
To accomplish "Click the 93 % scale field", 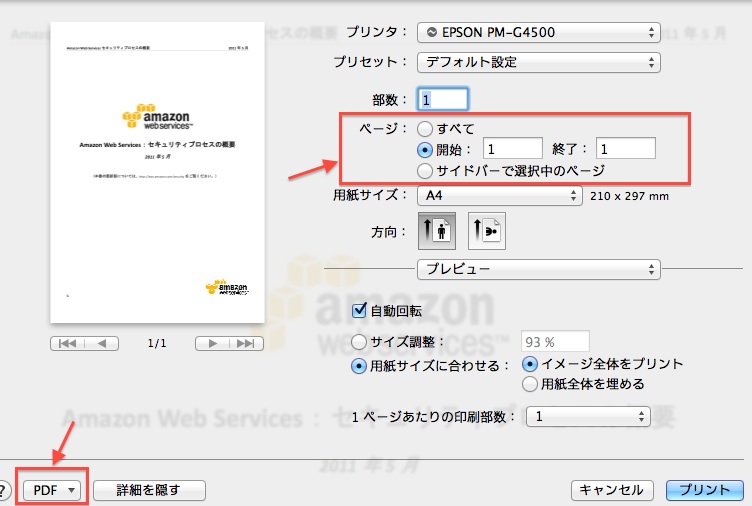I will pyautogui.click(x=555, y=341).
